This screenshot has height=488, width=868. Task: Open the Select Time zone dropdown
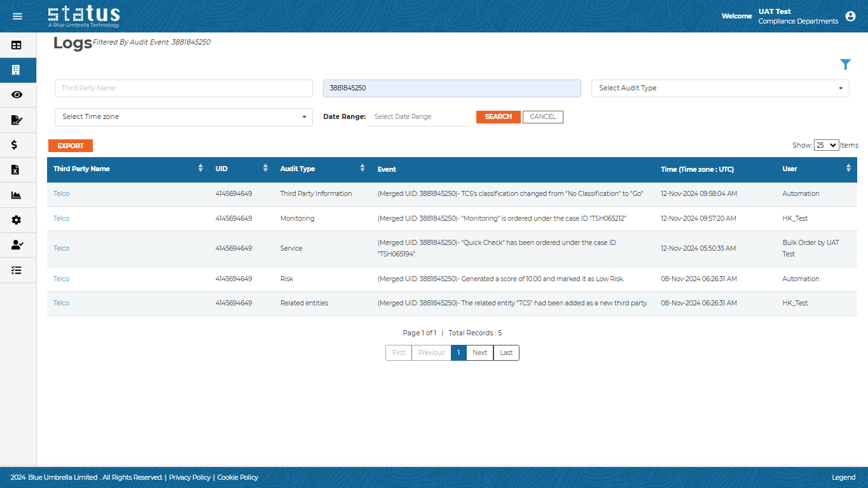184,117
